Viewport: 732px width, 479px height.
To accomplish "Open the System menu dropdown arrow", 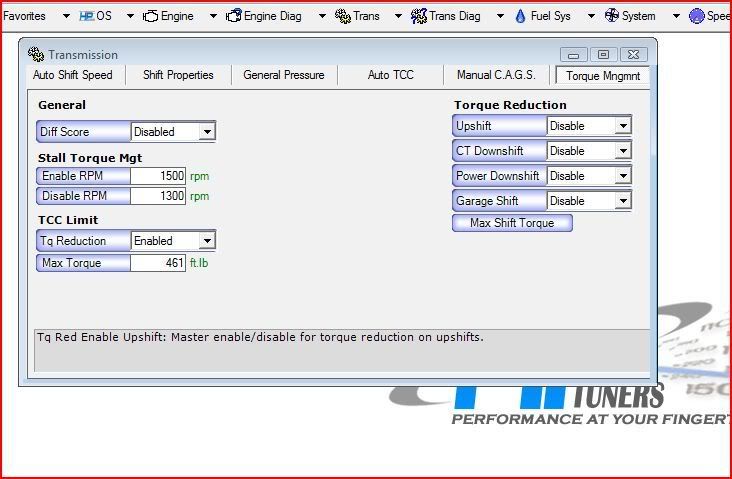I will pyautogui.click(x=676, y=16).
